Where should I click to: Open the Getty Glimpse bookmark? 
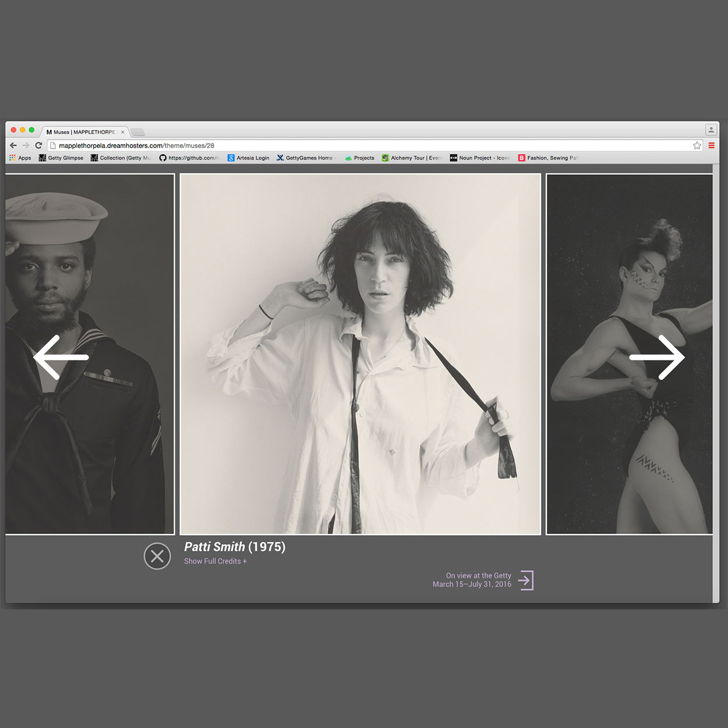tap(61, 158)
